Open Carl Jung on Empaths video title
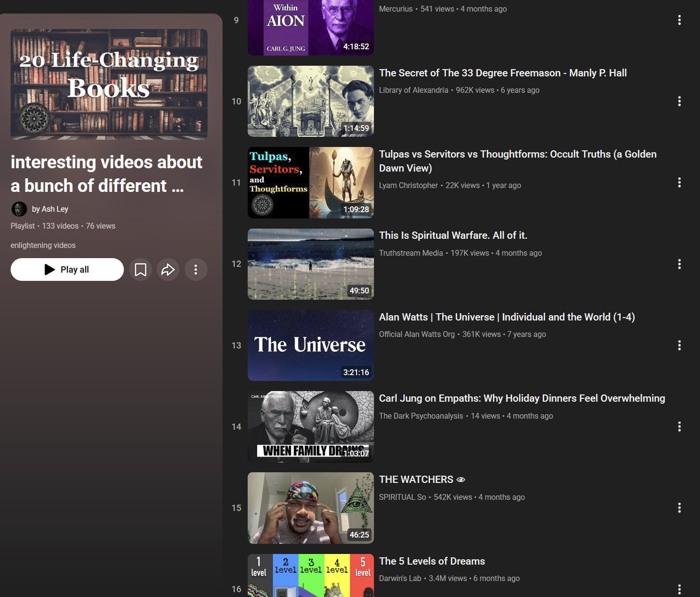Viewport: 700px width, 597px height. (x=522, y=398)
